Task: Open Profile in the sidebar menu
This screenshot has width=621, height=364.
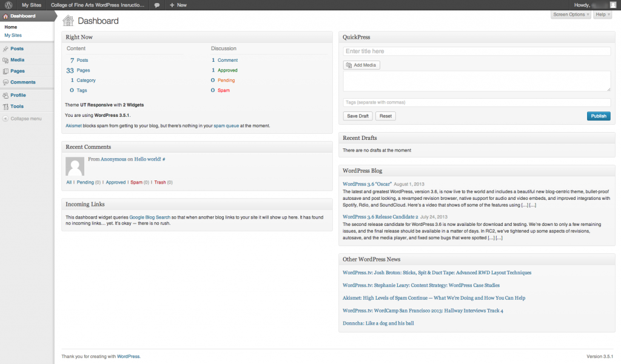Action: coord(18,95)
